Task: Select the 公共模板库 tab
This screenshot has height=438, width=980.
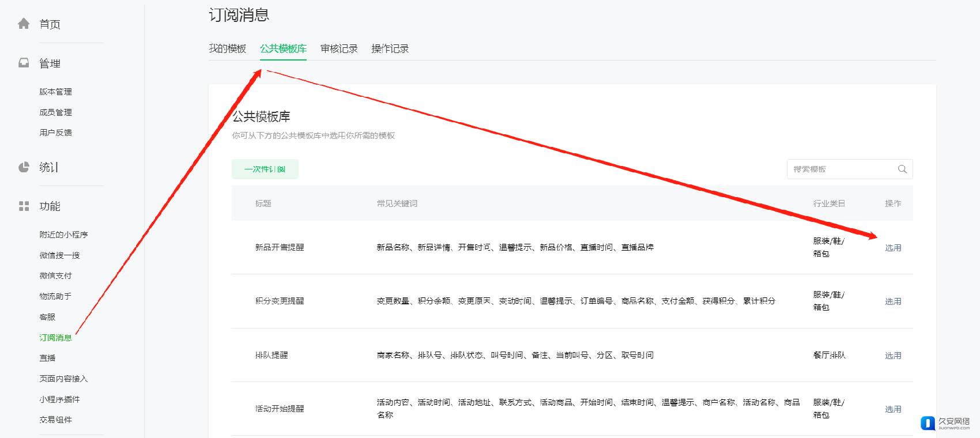Action: tap(283, 48)
